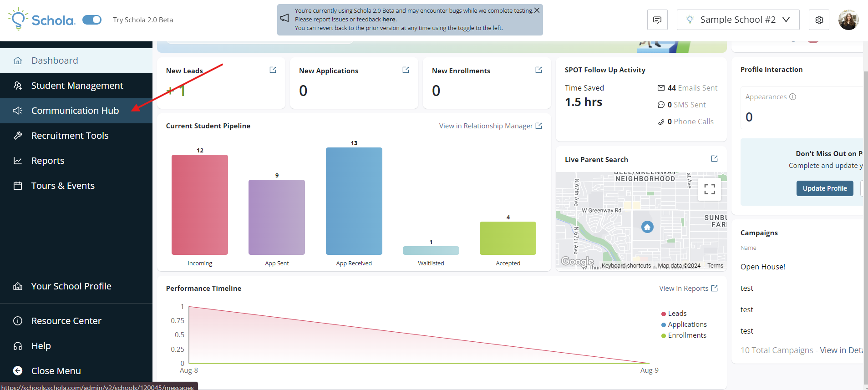Open New Leads external link icon

pos(273,70)
